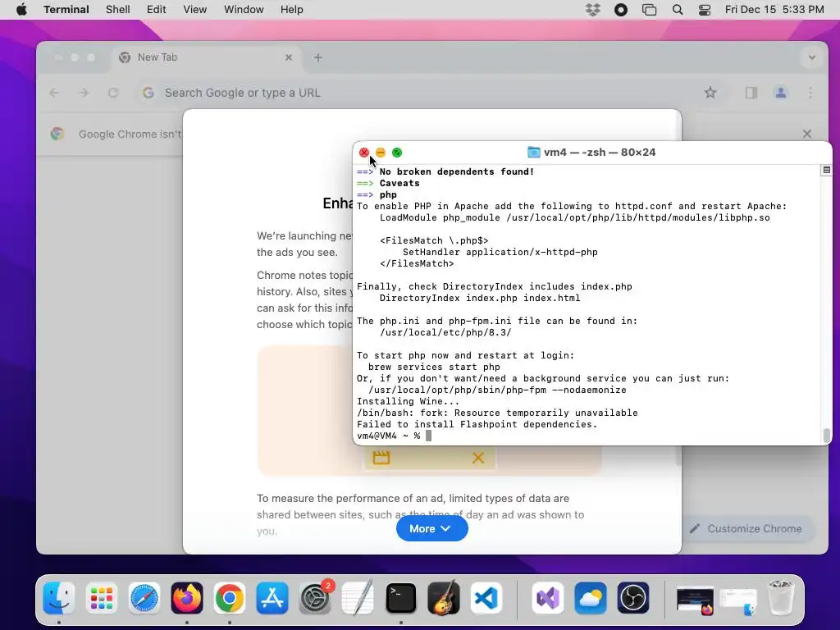This screenshot has height=630, width=840.
Task: Open Control Center in menu bar
Action: click(705, 10)
